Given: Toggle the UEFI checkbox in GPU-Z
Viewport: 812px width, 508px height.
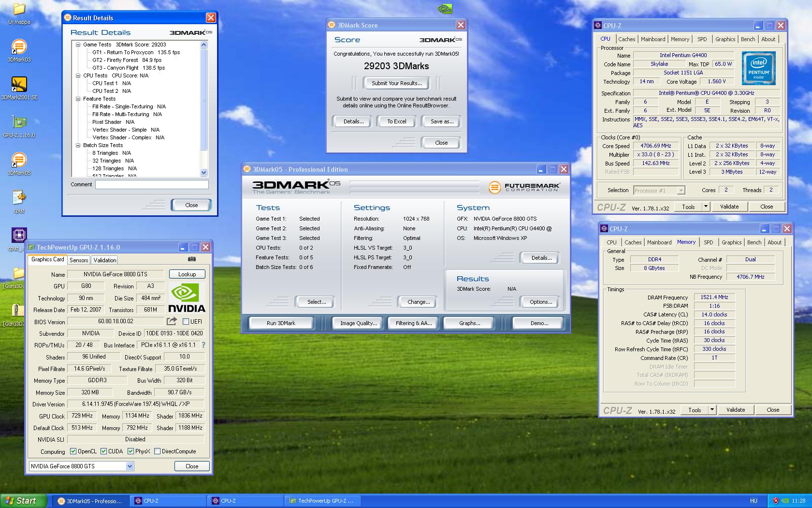Looking at the screenshot, I should coord(186,321).
